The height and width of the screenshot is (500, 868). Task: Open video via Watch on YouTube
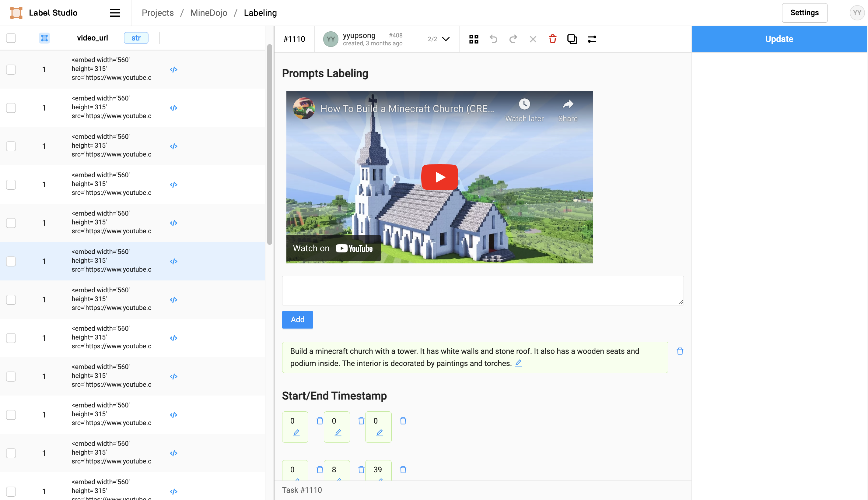pos(333,248)
